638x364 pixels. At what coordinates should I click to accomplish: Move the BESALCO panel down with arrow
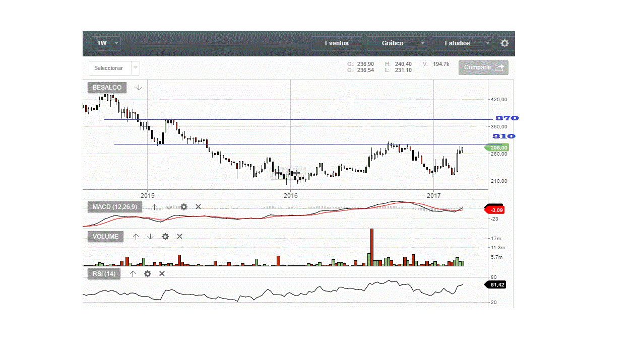[x=139, y=88]
